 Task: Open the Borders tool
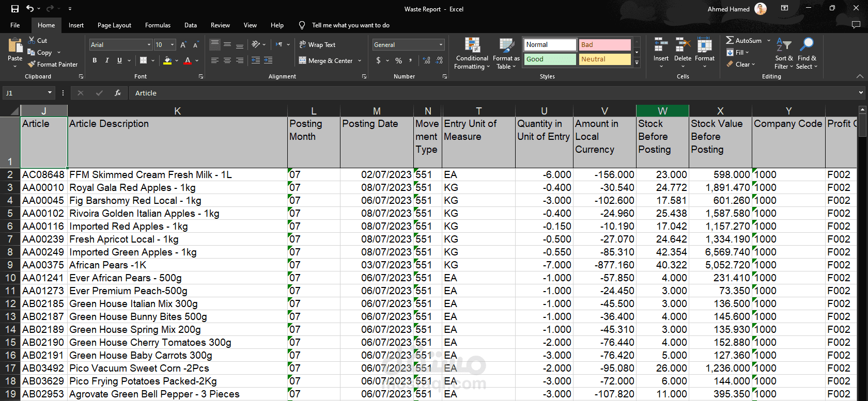[144, 60]
